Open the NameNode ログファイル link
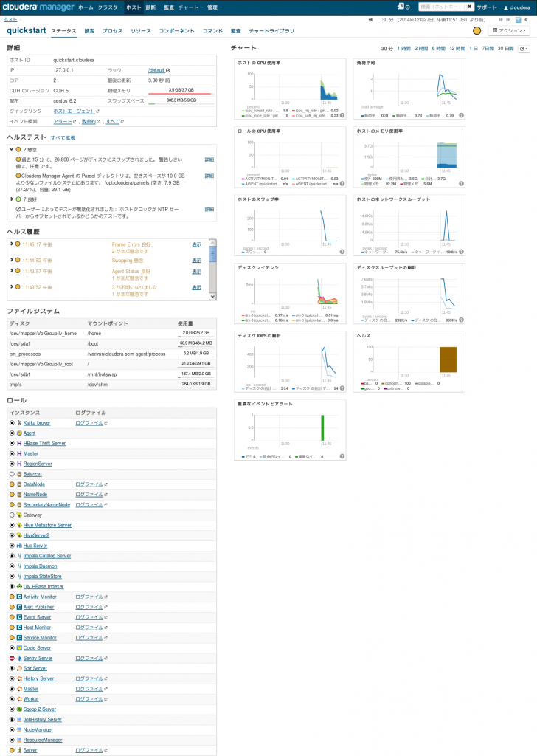The width and height of the screenshot is (537, 756). (89, 495)
